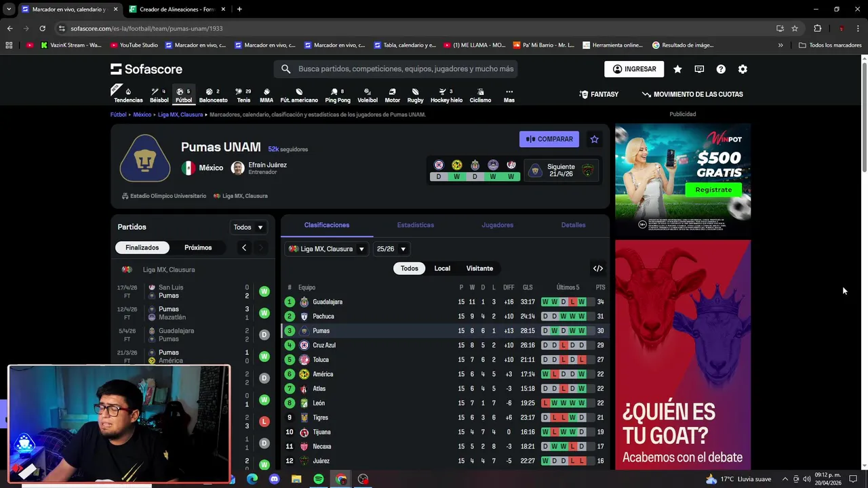Click the COMPARAR button
This screenshot has height=488, width=868.
point(549,139)
